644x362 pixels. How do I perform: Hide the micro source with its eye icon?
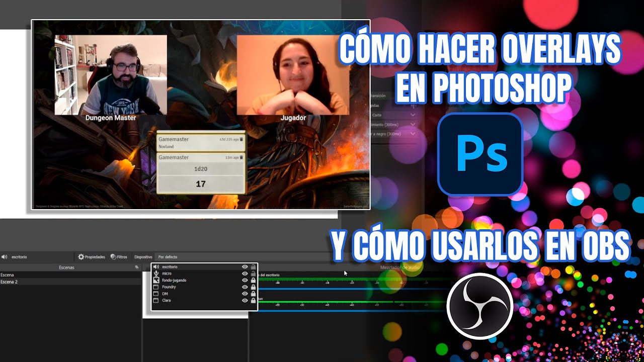tap(245, 274)
